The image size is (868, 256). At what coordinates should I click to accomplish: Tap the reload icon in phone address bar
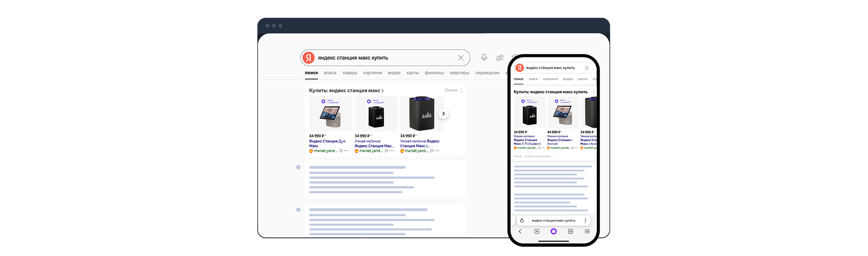point(522,220)
